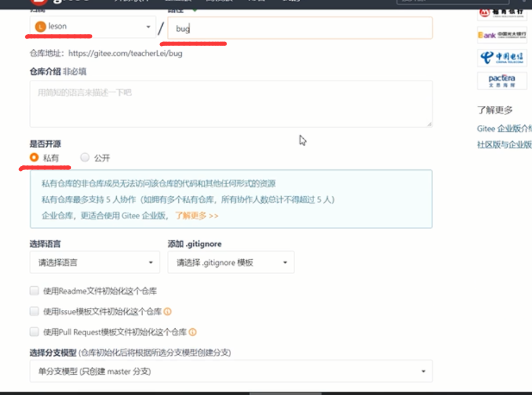The height and width of the screenshot is (395, 532).
Task: Click the Gitee logo in the top bar
Action: (x=58, y=3)
